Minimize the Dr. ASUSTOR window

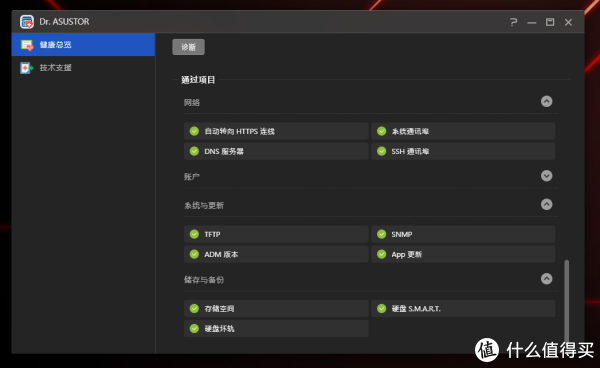coord(532,23)
